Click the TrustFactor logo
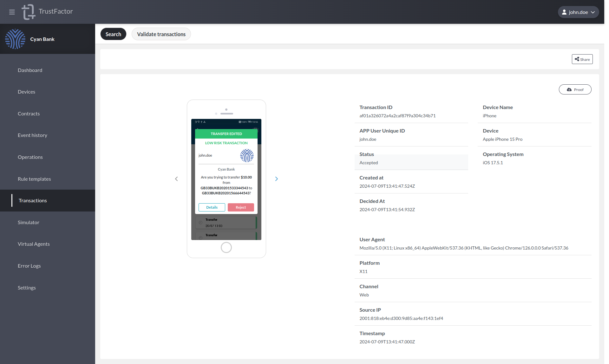Viewport: 609px width, 364px height. tap(29, 12)
